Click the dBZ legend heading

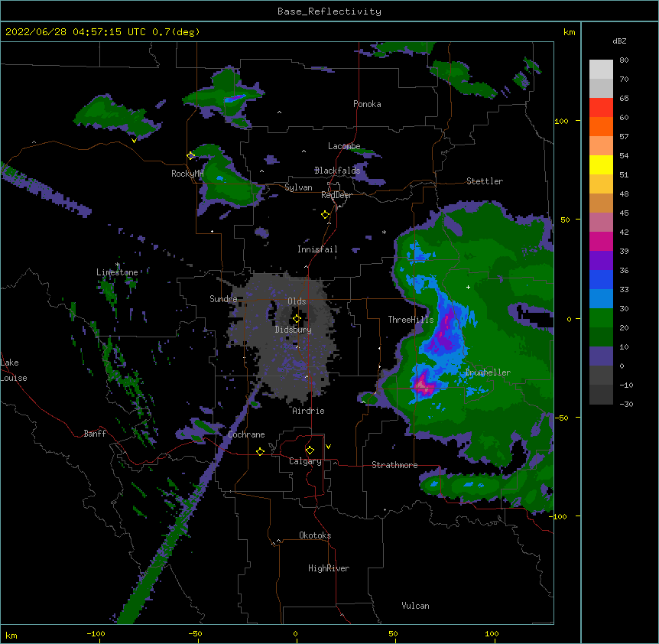(x=619, y=41)
